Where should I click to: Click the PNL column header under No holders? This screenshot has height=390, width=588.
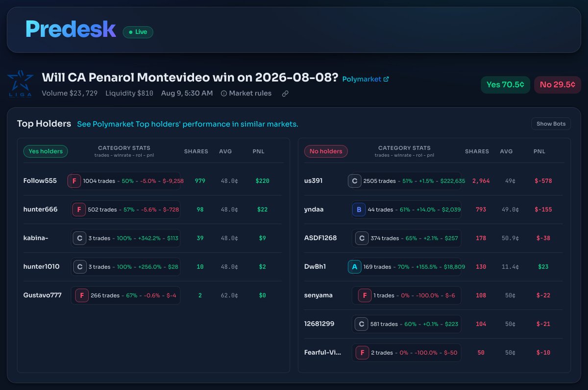click(x=539, y=151)
